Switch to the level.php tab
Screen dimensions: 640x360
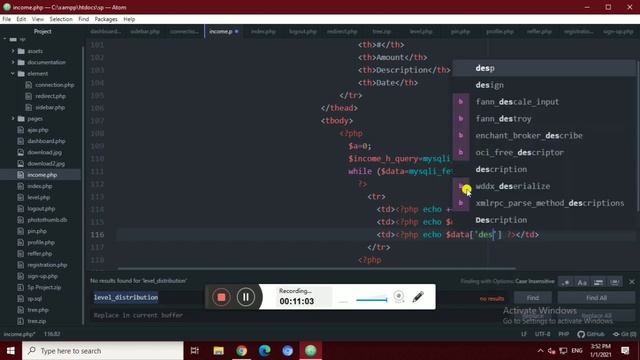[x=421, y=31]
